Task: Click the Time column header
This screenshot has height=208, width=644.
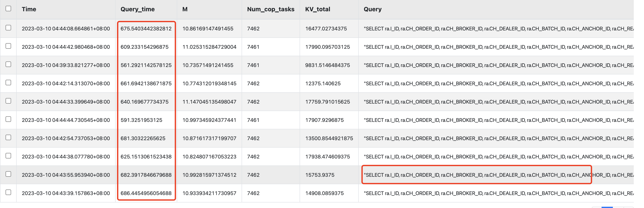Action: point(29,9)
